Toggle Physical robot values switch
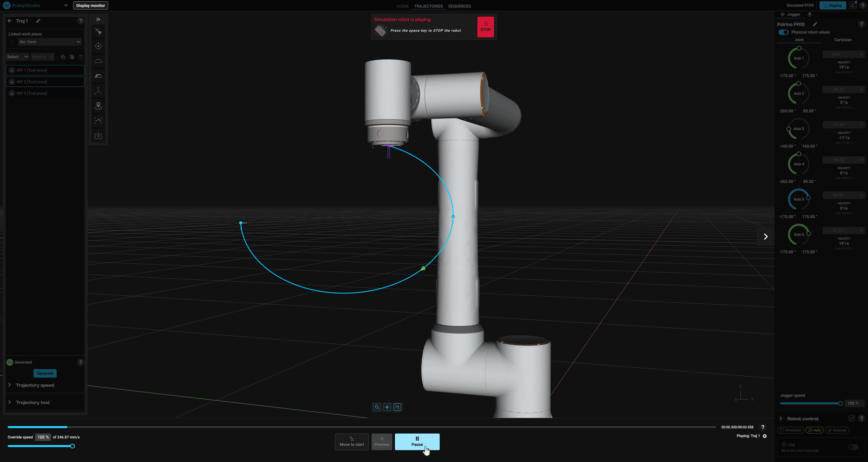868x462 pixels. (x=783, y=32)
